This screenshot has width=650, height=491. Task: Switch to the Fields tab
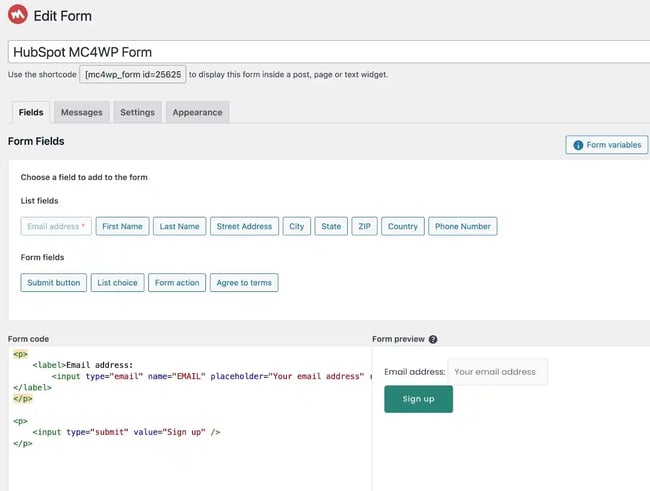31,112
